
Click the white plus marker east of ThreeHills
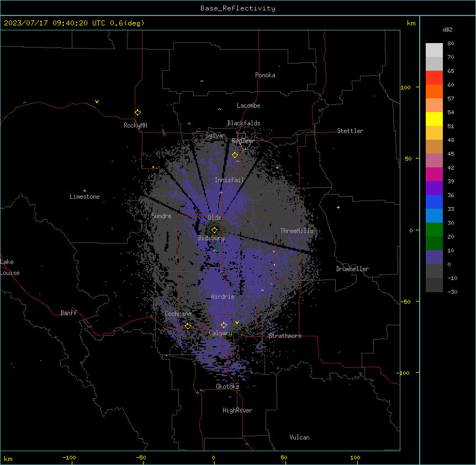click(x=338, y=207)
